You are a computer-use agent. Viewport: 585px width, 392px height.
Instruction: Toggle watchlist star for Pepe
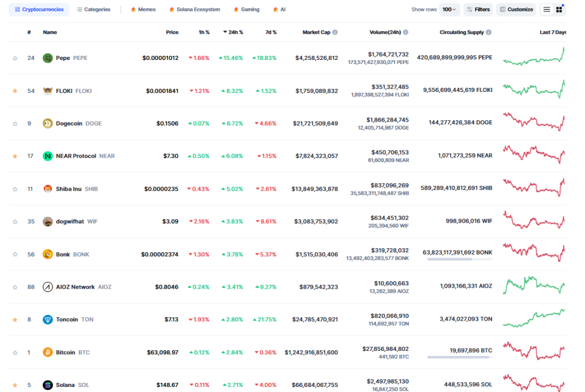[15, 58]
